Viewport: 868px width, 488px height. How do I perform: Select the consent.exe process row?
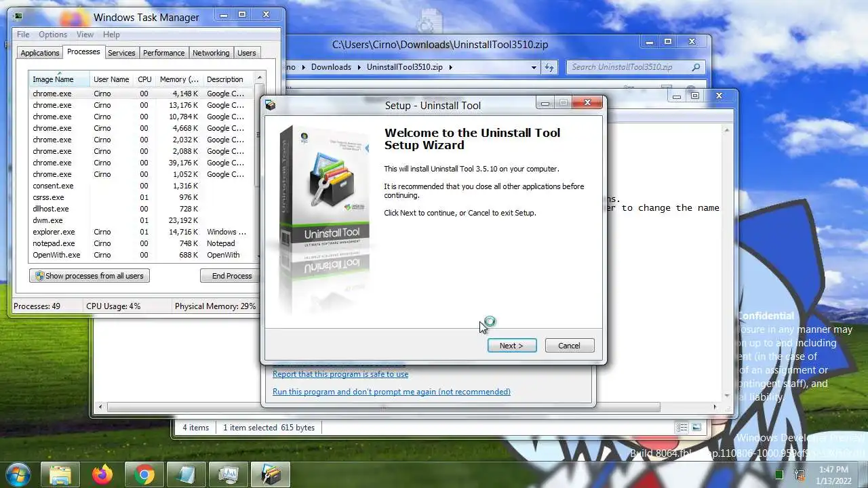click(141, 186)
